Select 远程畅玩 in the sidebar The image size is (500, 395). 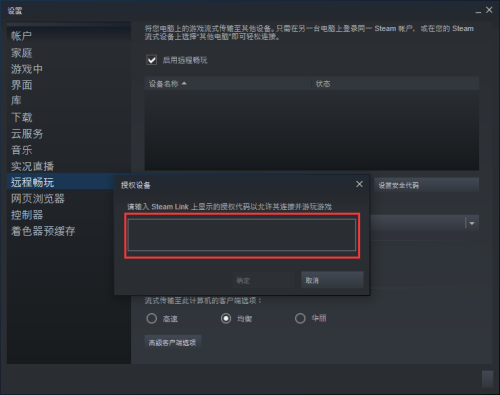click(x=61, y=182)
